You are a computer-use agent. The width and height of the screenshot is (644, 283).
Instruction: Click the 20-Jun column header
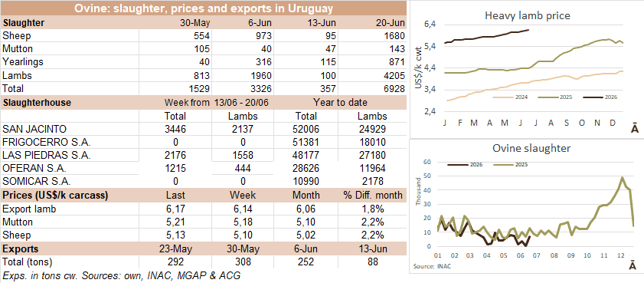click(x=391, y=22)
